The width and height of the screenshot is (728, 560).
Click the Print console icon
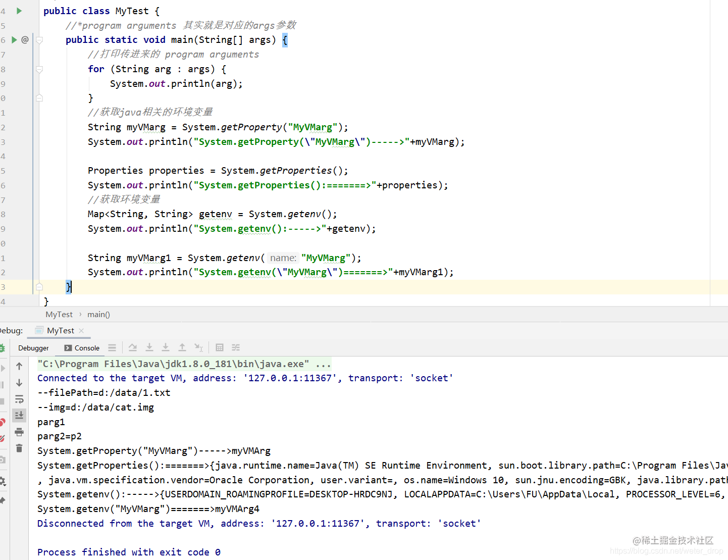[19, 432]
